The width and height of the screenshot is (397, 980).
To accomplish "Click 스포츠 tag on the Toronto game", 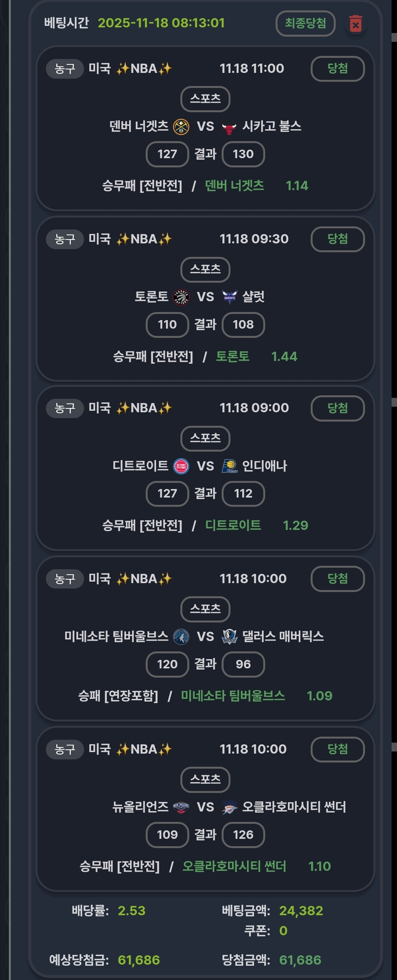I will coord(205,269).
